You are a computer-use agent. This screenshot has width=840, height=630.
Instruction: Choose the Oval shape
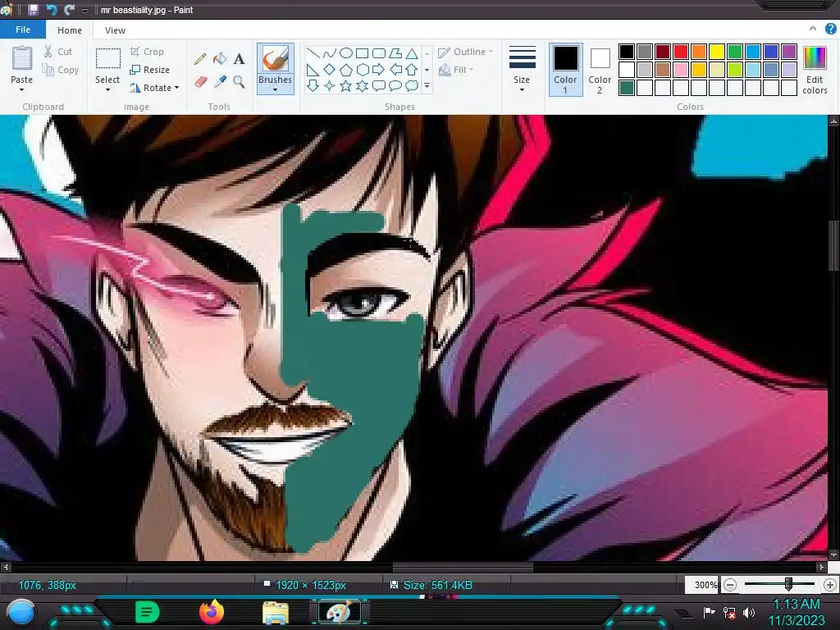346,53
